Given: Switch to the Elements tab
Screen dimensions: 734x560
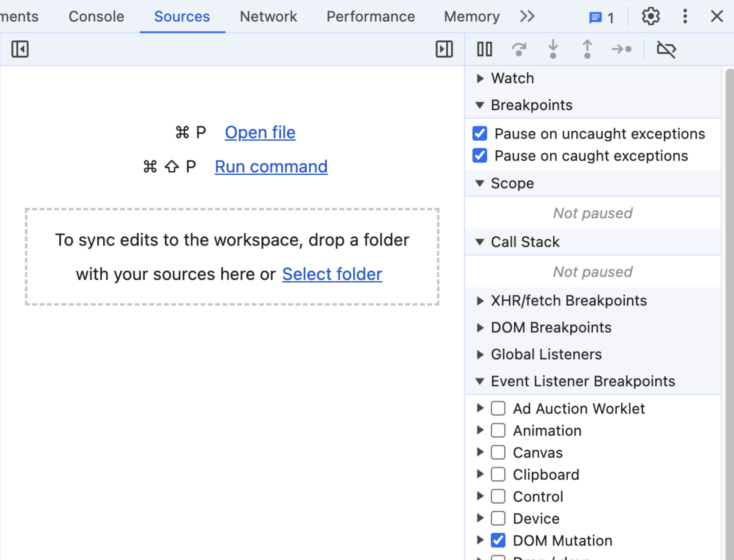Looking at the screenshot, I should pos(19,16).
